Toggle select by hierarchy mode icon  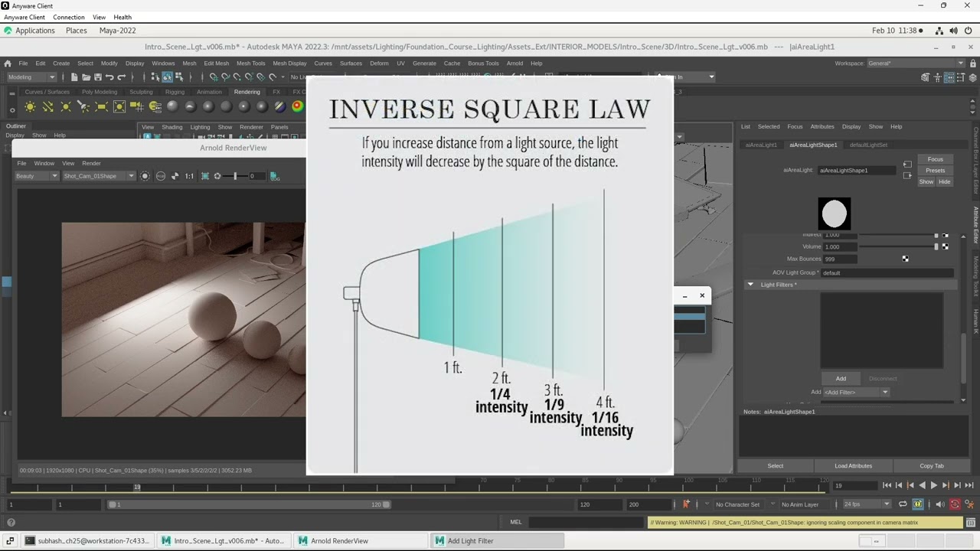155,77
